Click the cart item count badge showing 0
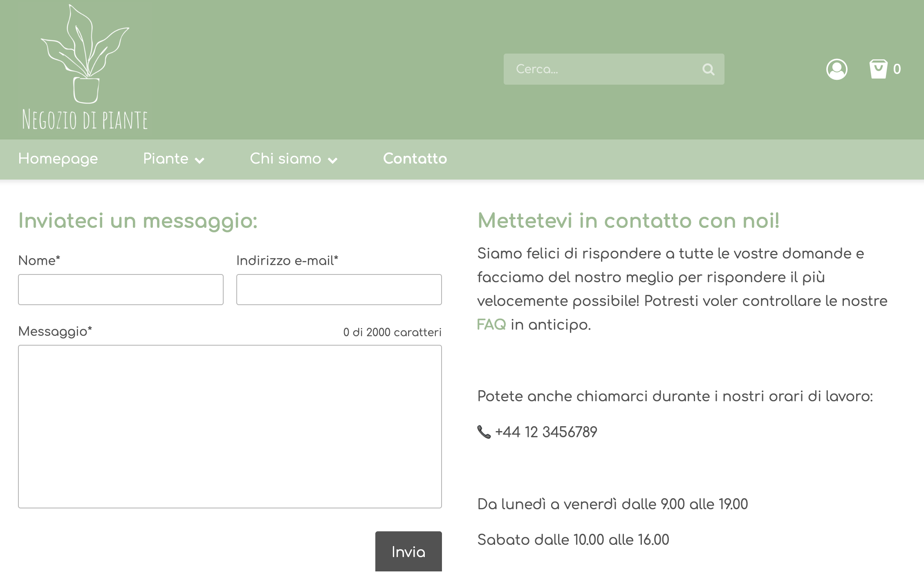This screenshot has height=580, width=924. (897, 70)
